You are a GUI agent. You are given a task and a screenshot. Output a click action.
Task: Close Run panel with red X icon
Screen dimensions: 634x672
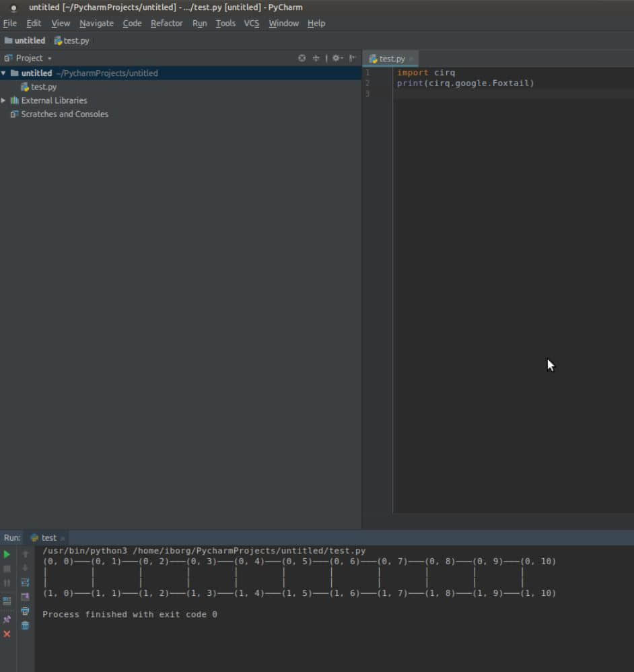7,634
